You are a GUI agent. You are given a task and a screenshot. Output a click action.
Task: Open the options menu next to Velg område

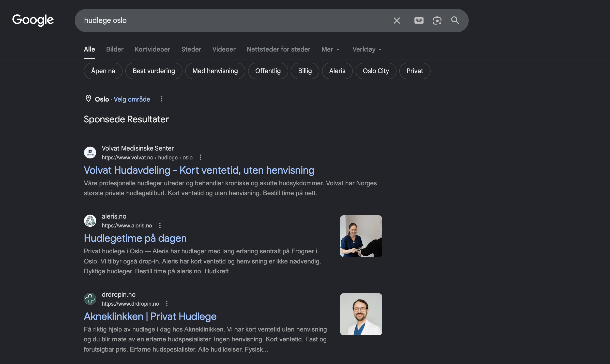[162, 99]
